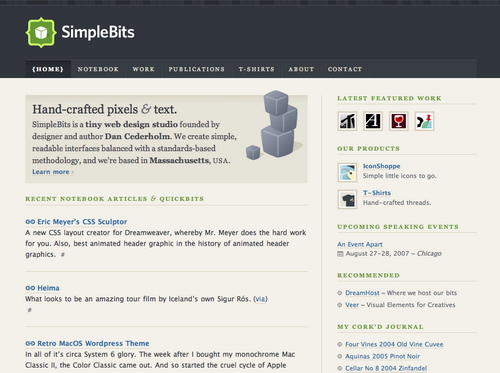Click bullet icon beside Four Vines entry
500x373 pixels.
[x=340, y=344]
